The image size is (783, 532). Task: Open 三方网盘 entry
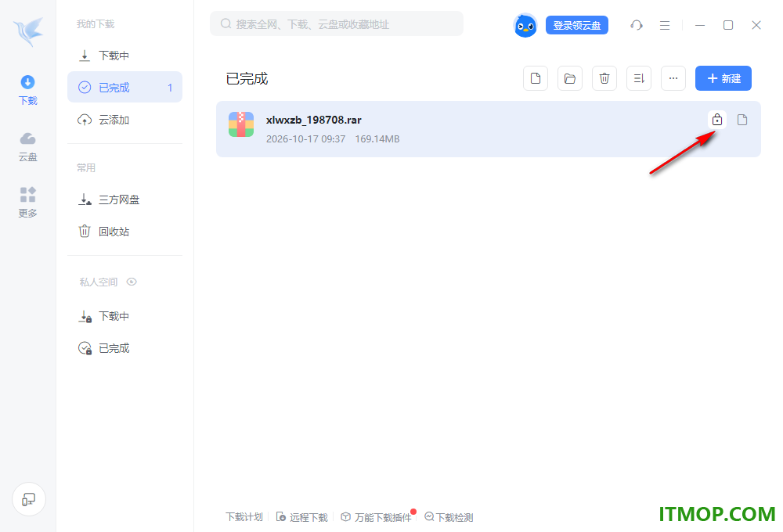(x=124, y=199)
